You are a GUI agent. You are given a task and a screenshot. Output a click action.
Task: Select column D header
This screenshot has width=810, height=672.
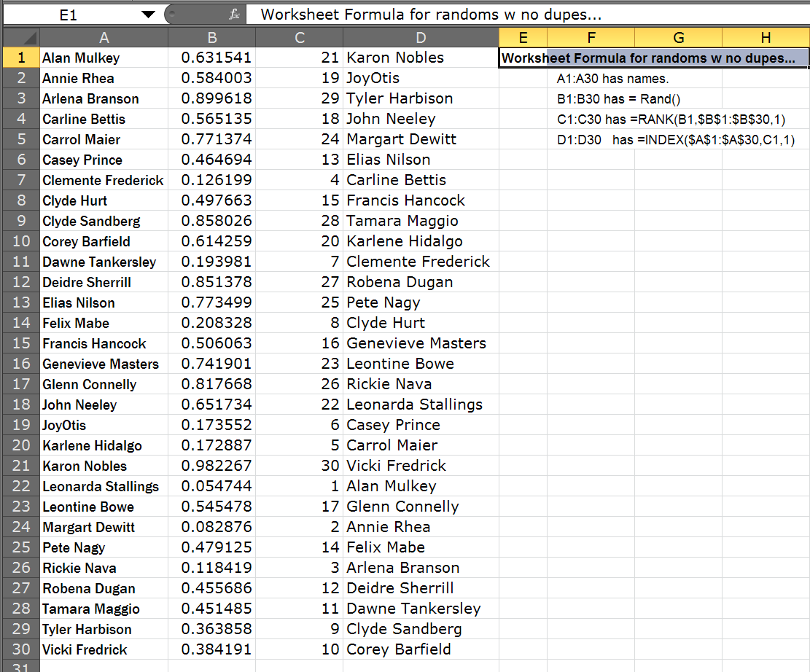(x=421, y=38)
